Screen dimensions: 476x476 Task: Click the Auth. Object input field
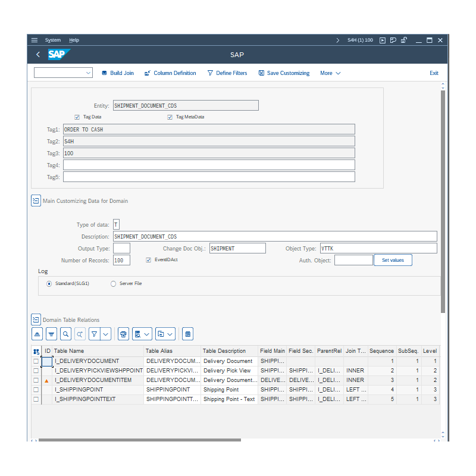click(353, 260)
